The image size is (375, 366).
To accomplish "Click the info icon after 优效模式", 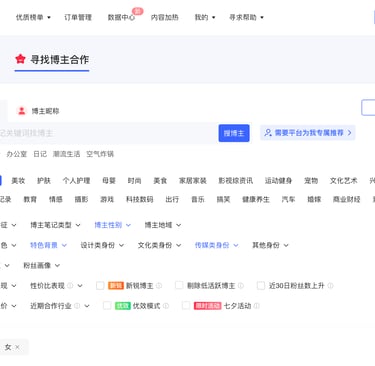I will pos(166,306).
